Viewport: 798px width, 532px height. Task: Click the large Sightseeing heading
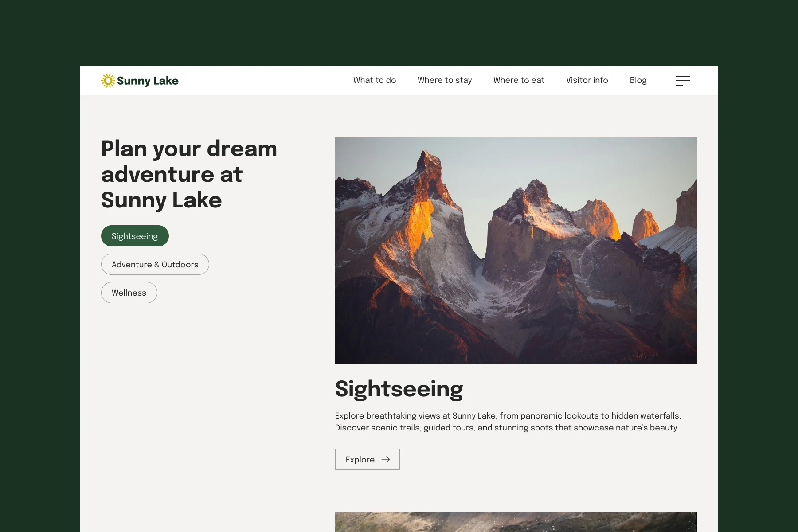[399, 389]
